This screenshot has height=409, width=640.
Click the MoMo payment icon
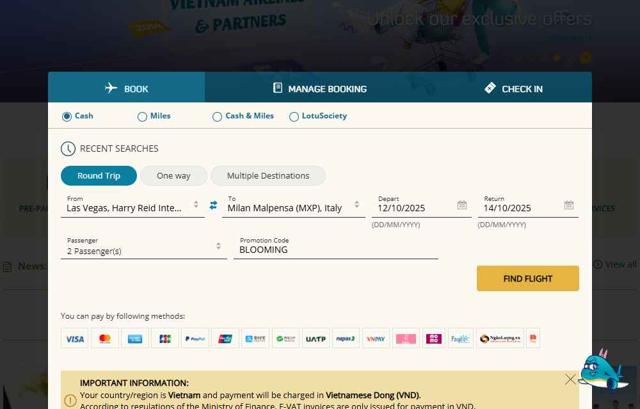tap(433, 338)
